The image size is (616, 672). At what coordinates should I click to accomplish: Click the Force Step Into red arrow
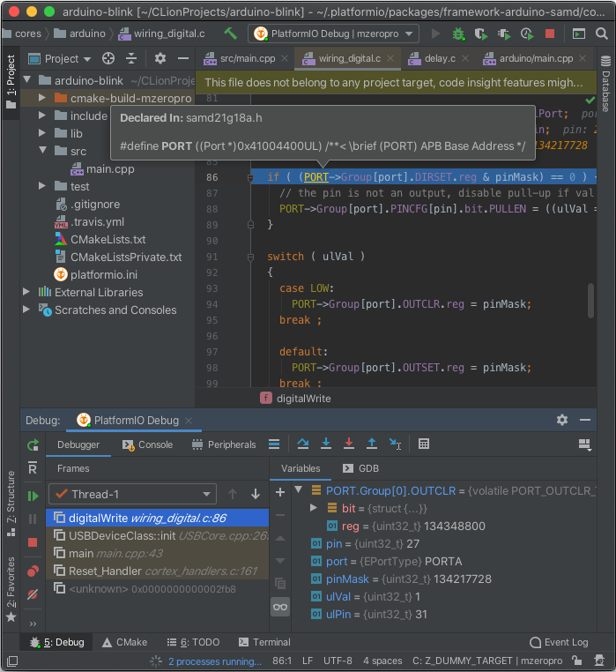(x=349, y=444)
